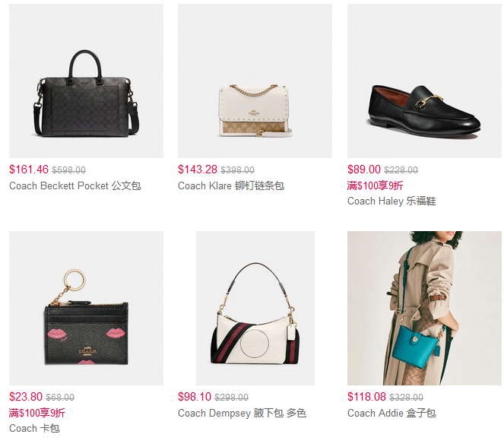Open the Coach Dempsey shoulder bag image
Viewport: 504px width, 447px height.
click(255, 308)
